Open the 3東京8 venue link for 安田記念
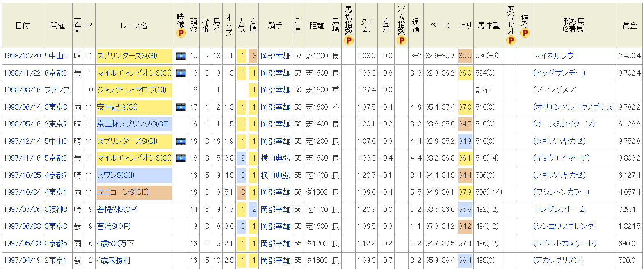 pos(56,107)
